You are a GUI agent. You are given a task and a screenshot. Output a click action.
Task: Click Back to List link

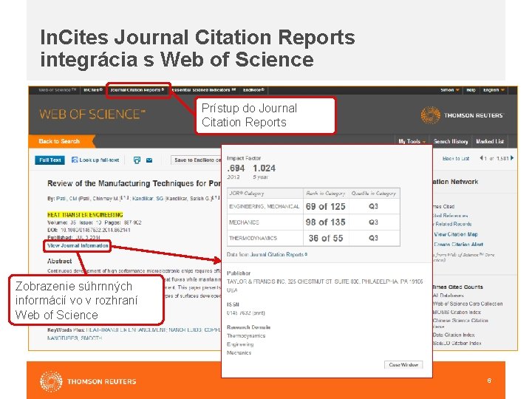pos(456,158)
